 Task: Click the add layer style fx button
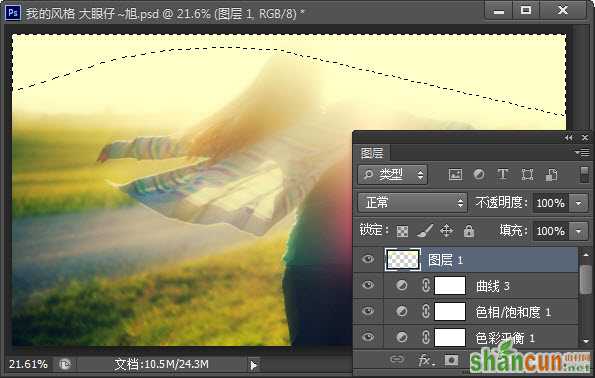(x=424, y=360)
